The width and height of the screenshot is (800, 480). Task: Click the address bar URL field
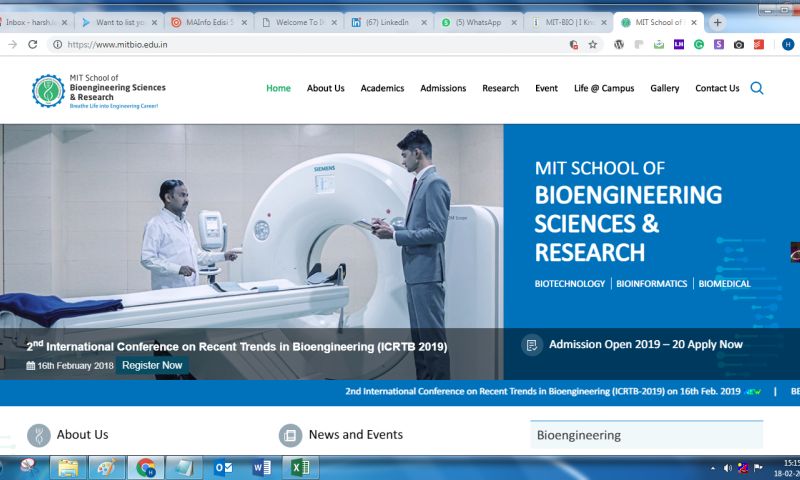tap(300, 45)
